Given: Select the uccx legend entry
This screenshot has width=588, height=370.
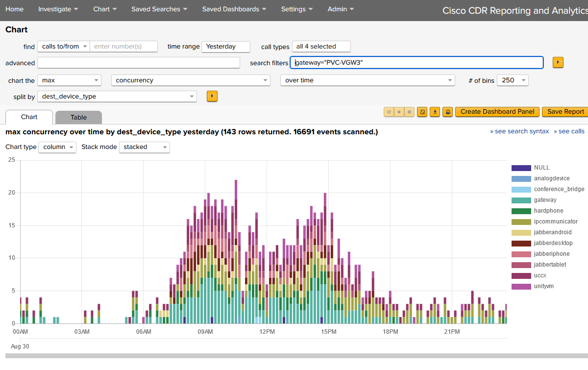Looking at the screenshot, I should (x=541, y=275).
